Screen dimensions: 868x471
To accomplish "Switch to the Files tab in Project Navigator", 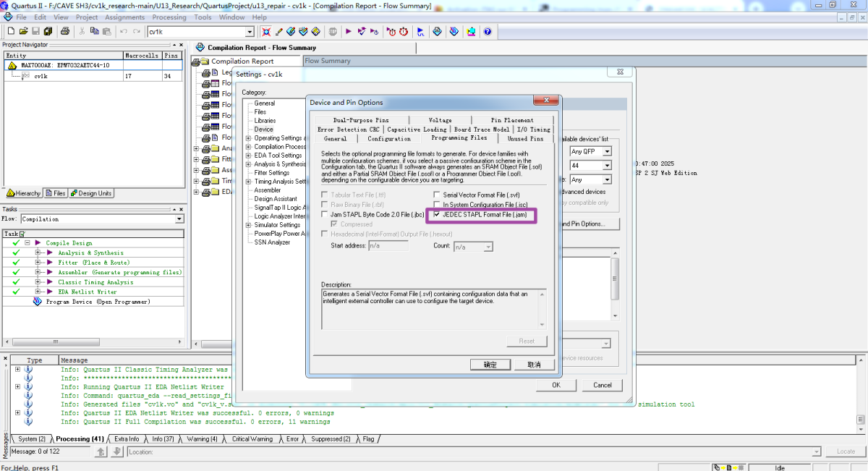I will pos(56,193).
